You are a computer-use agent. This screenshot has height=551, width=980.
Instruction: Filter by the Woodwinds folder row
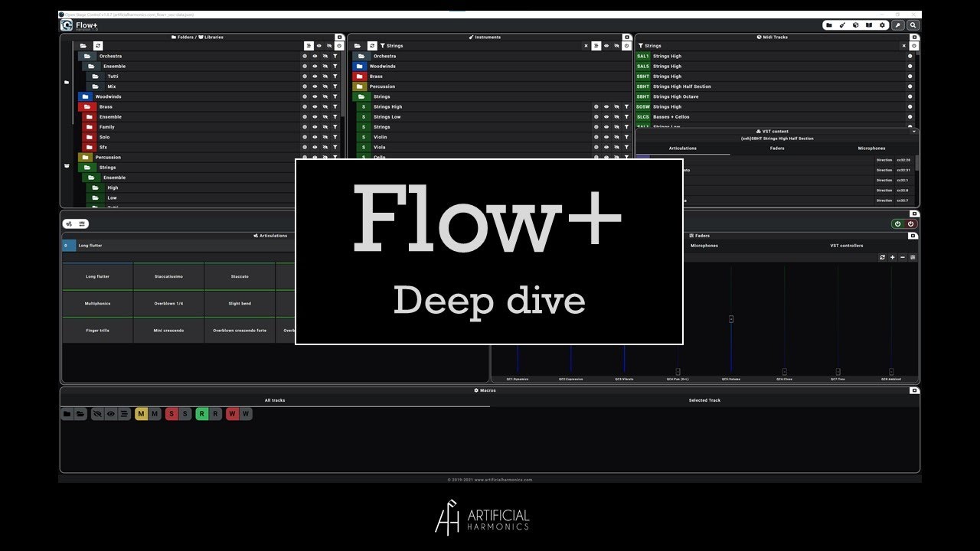point(335,96)
